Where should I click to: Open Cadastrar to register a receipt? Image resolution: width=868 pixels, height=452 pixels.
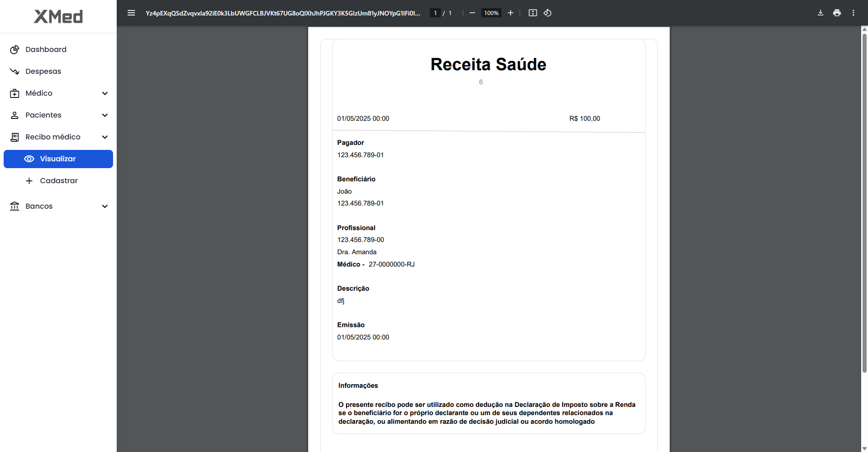point(58,181)
